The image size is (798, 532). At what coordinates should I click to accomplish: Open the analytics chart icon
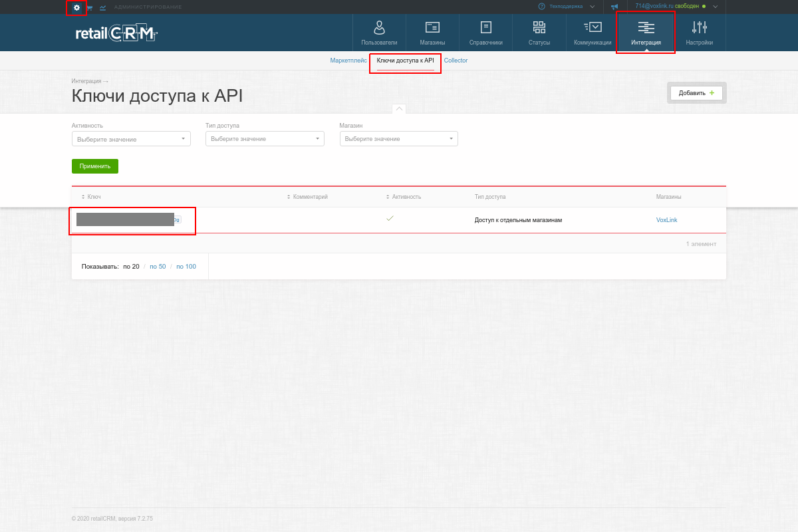103,7
